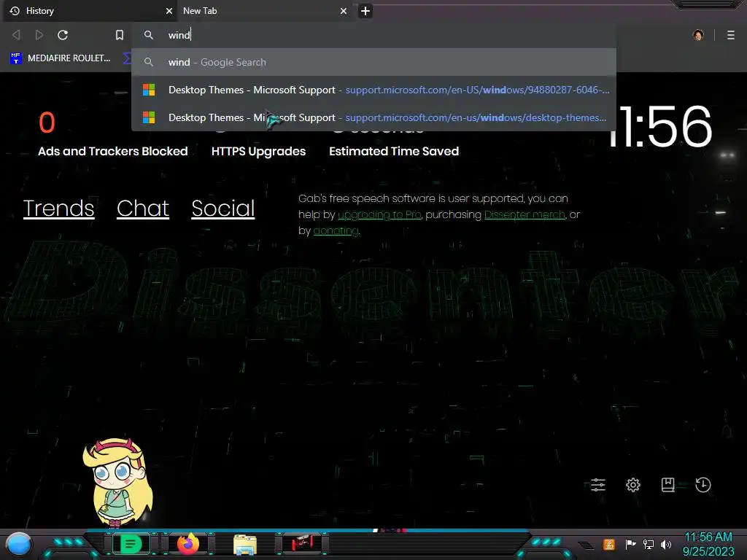Open the Start menu orb
Screen dimensions: 747x560
(x=19, y=545)
